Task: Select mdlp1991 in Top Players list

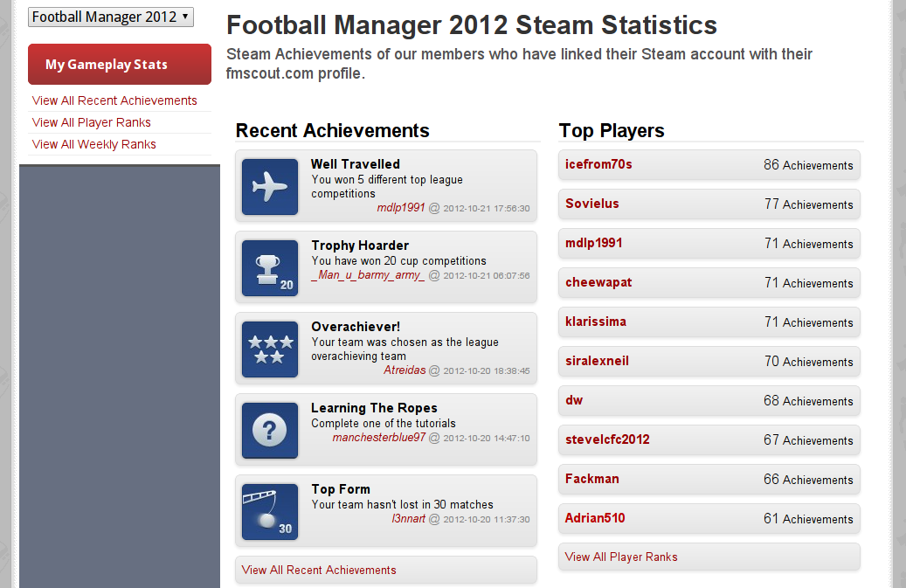Action: [594, 243]
